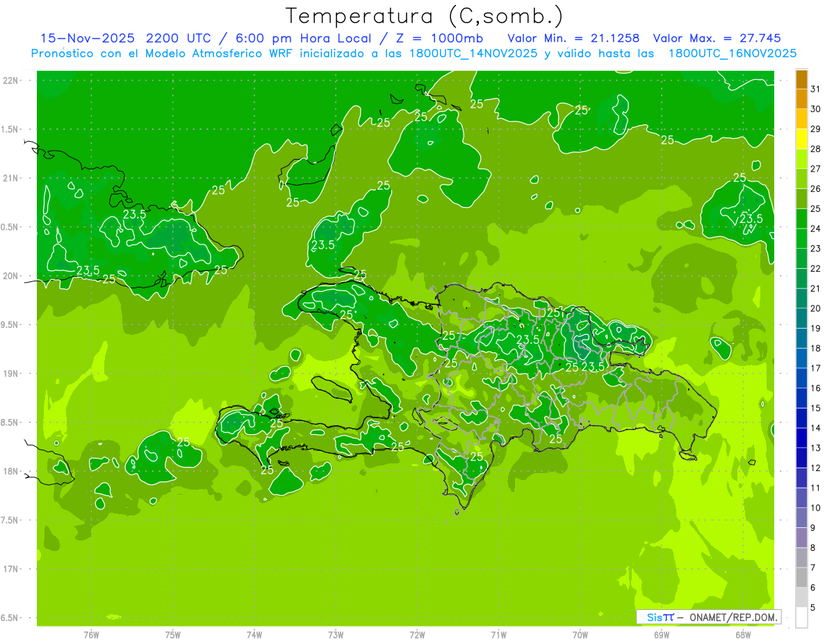Image resolution: width=834 pixels, height=644 pixels.
Task: Click the SisTT ONAMET/REP.DOM. watermark label
Action: click(x=708, y=617)
